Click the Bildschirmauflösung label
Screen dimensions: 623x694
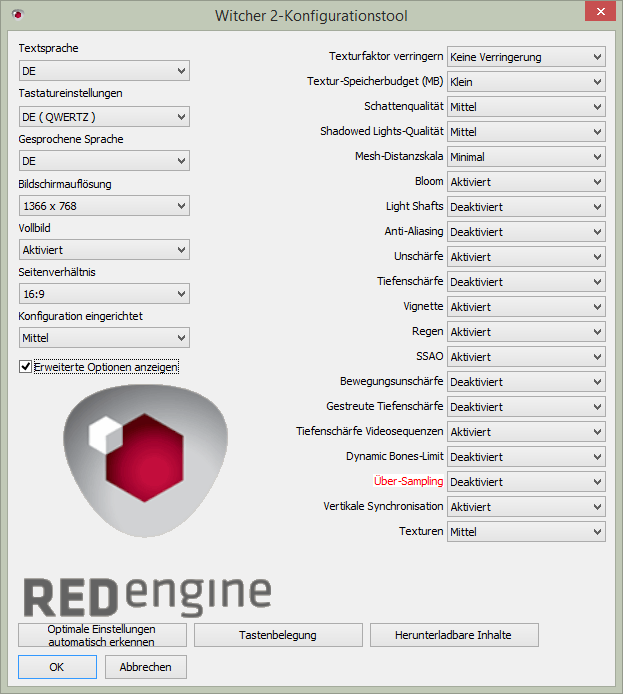tap(65, 184)
